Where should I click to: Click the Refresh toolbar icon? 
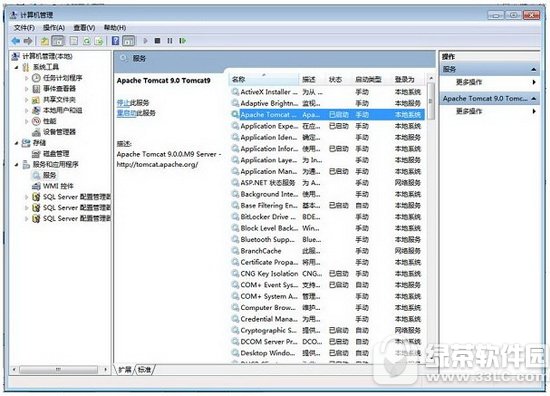pos(86,41)
